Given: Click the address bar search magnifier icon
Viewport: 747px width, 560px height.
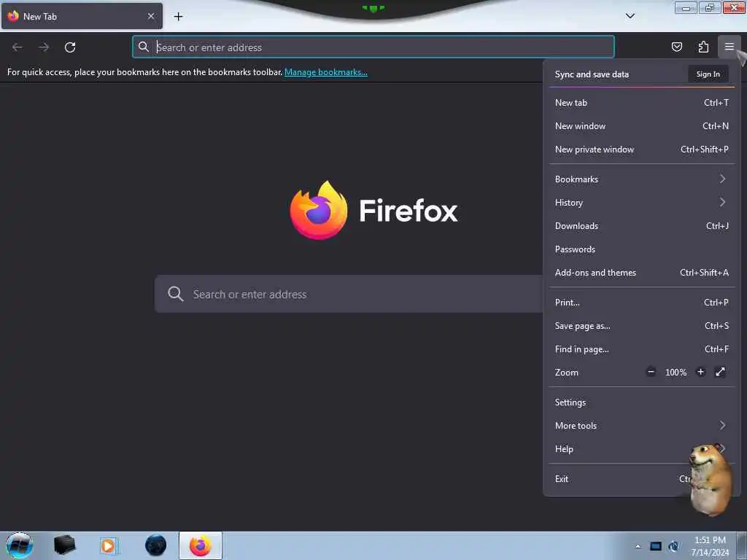Looking at the screenshot, I should coord(144,47).
